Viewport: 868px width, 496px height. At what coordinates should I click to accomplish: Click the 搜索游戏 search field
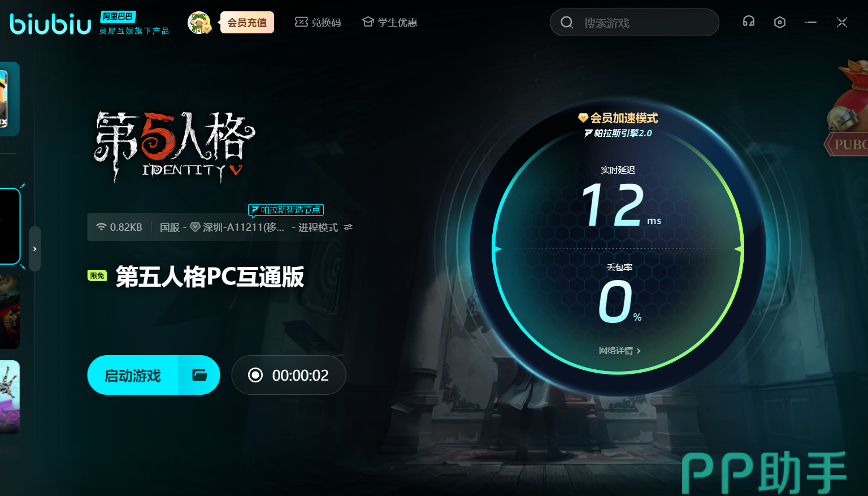pyautogui.click(x=634, y=23)
